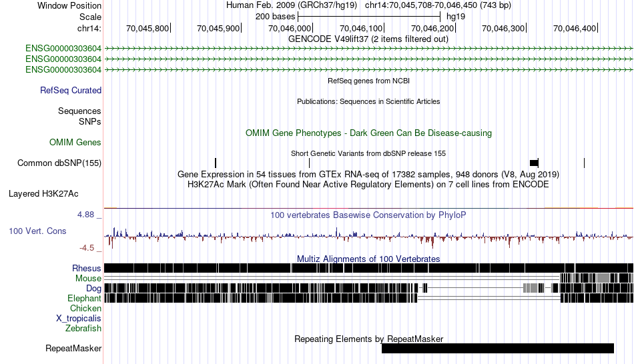Click the 70,046,300 ruler position
The image size is (634, 364).
(503, 28)
